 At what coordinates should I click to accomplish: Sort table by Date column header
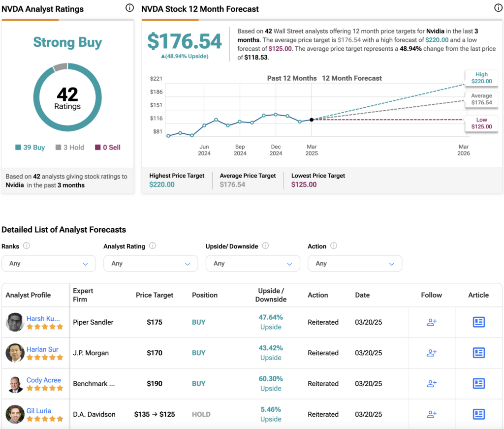coord(362,295)
